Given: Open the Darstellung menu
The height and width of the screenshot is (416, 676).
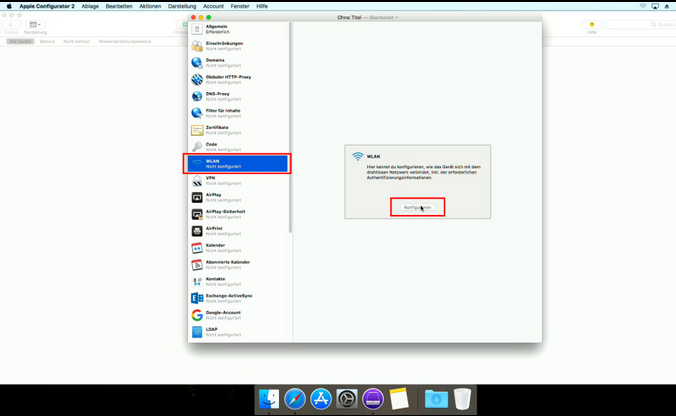Looking at the screenshot, I should [182, 6].
